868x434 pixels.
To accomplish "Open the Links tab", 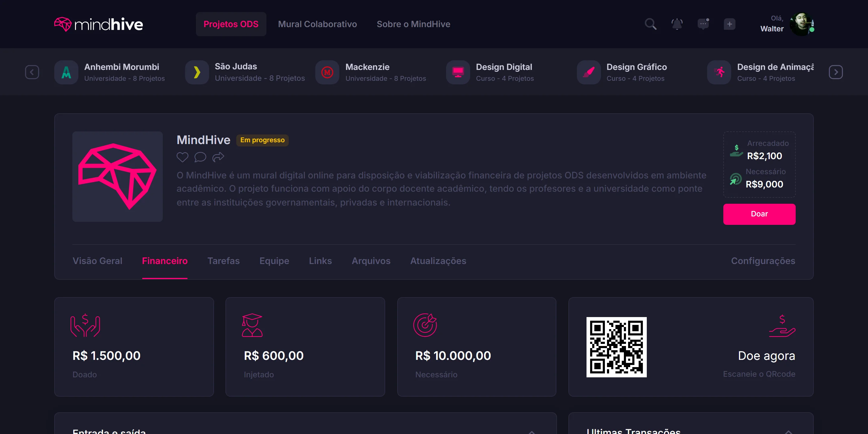I will (320, 261).
